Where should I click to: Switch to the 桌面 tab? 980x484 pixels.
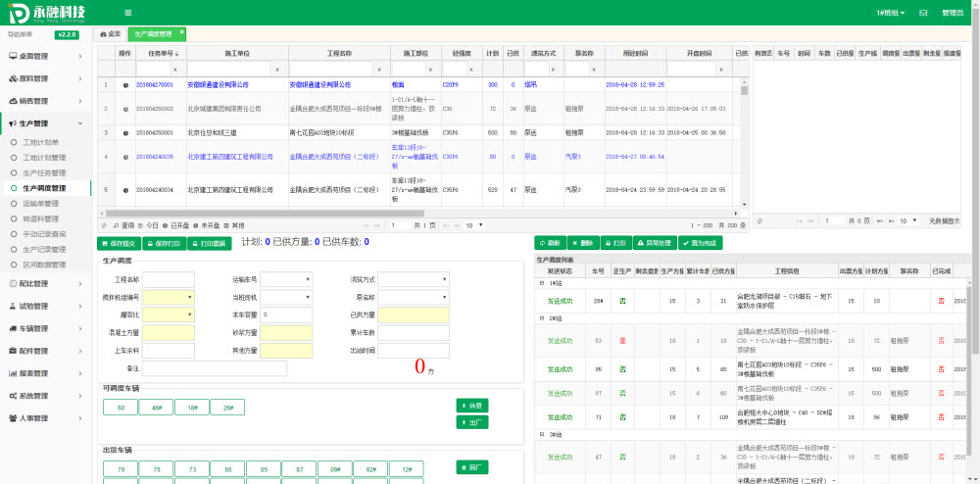(111, 33)
